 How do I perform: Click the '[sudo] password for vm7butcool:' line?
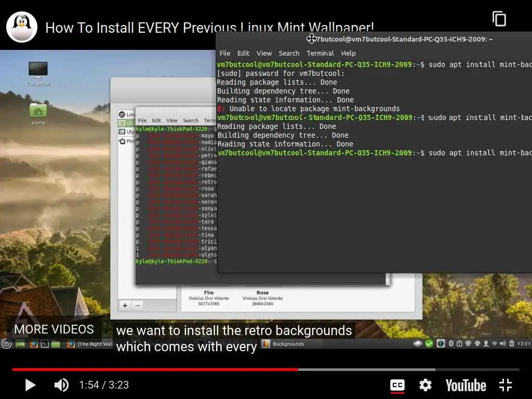(281, 73)
